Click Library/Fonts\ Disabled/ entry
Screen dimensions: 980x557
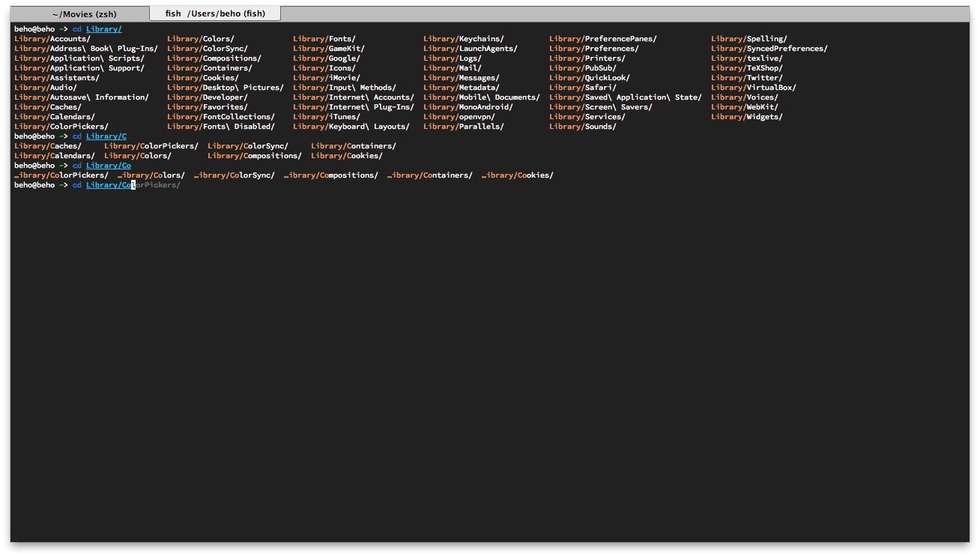221,127
